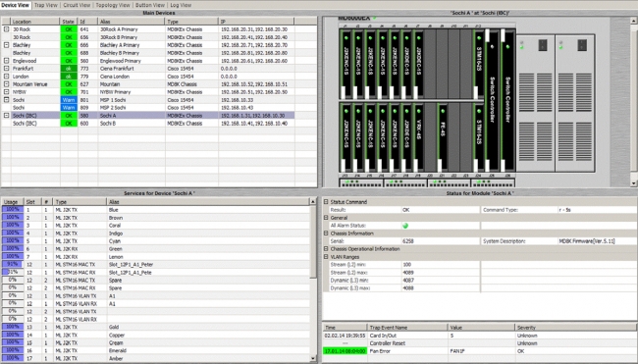This screenshot has width=638, height=364.
Task: Select the Switch Controller card with green LED
Action: [507, 100]
